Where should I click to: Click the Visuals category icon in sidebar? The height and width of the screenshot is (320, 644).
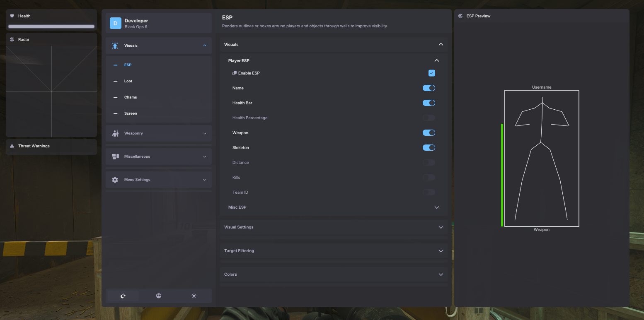point(115,46)
